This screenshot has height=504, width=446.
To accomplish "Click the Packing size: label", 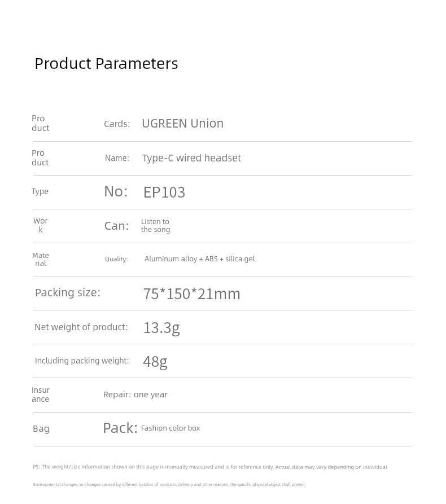I will click(x=68, y=293).
